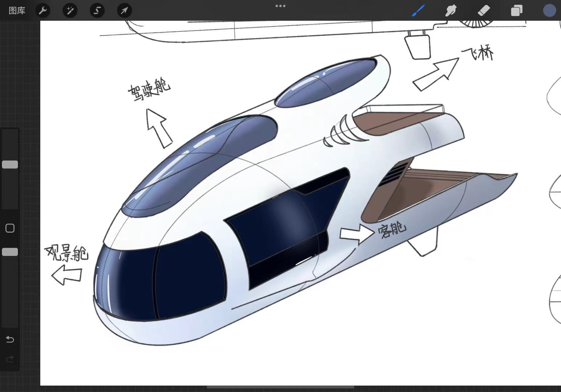Expand the brush size slider handle
The height and width of the screenshot is (392, 561).
(10, 164)
